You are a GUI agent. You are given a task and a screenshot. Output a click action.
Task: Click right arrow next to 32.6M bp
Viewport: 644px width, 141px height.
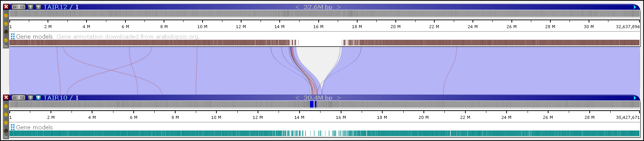tap(338, 7)
